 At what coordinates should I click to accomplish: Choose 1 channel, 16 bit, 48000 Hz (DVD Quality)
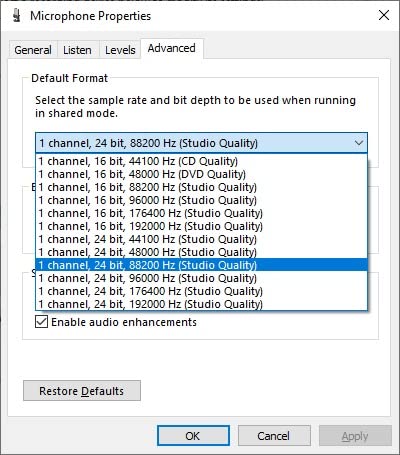tap(201, 174)
